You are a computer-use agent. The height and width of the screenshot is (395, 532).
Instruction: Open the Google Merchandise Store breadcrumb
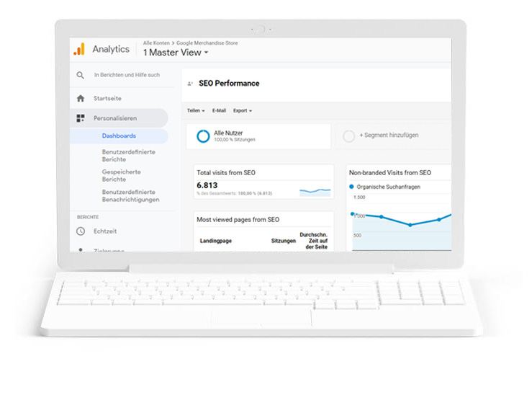(x=207, y=43)
